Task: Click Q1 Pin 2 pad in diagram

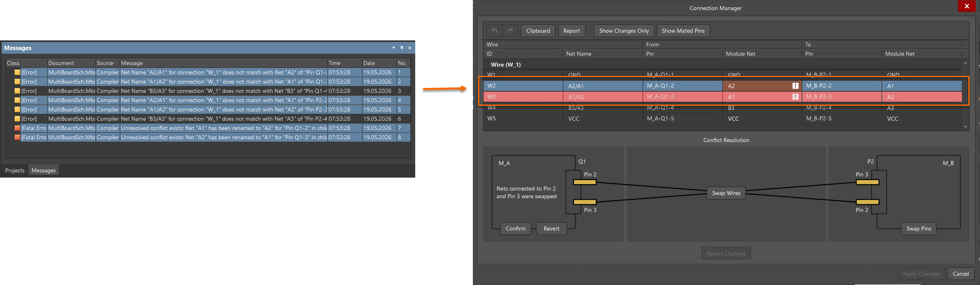Action: 585,182
